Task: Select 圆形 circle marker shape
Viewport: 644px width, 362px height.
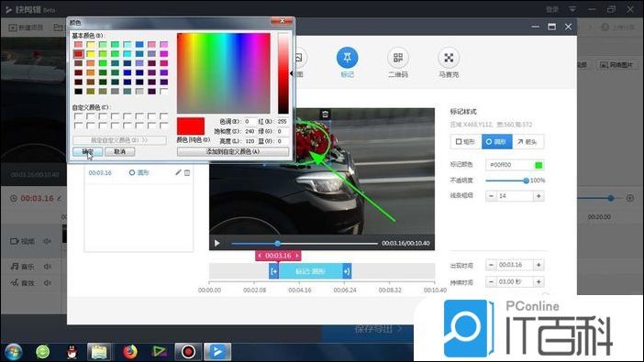Action: pos(496,142)
